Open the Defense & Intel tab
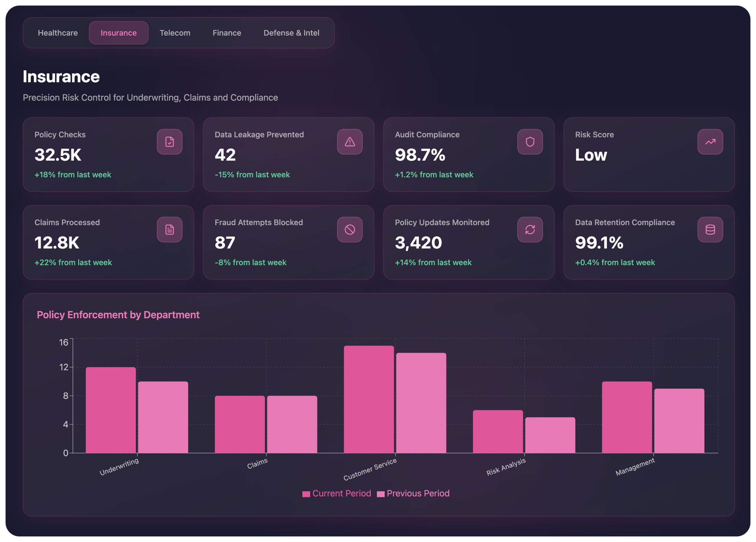The width and height of the screenshot is (756, 542). click(x=291, y=33)
